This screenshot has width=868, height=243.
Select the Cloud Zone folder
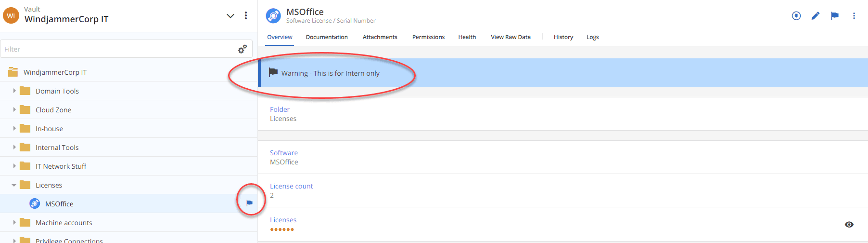tap(53, 110)
